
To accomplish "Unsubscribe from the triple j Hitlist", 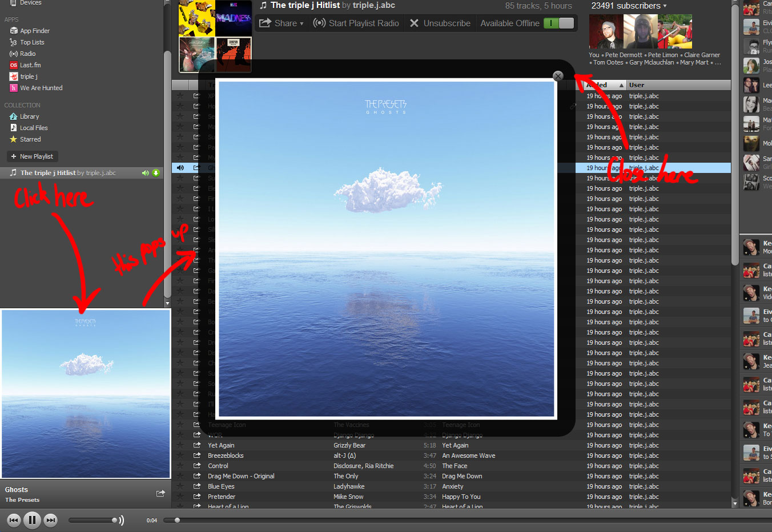I will coord(440,23).
